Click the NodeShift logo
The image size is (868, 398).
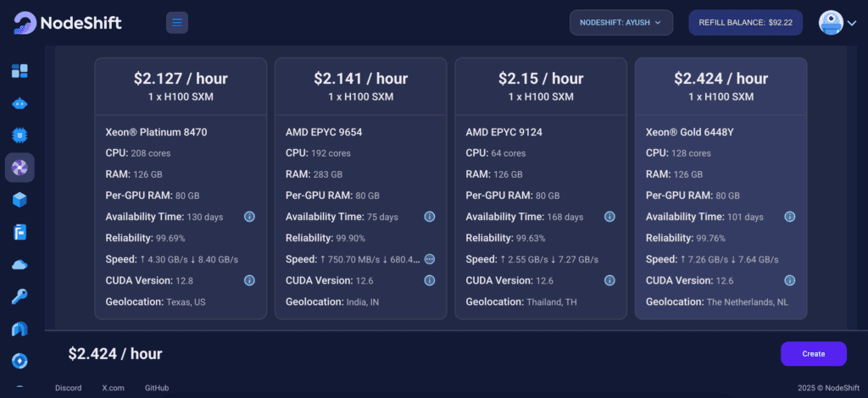[x=68, y=23]
